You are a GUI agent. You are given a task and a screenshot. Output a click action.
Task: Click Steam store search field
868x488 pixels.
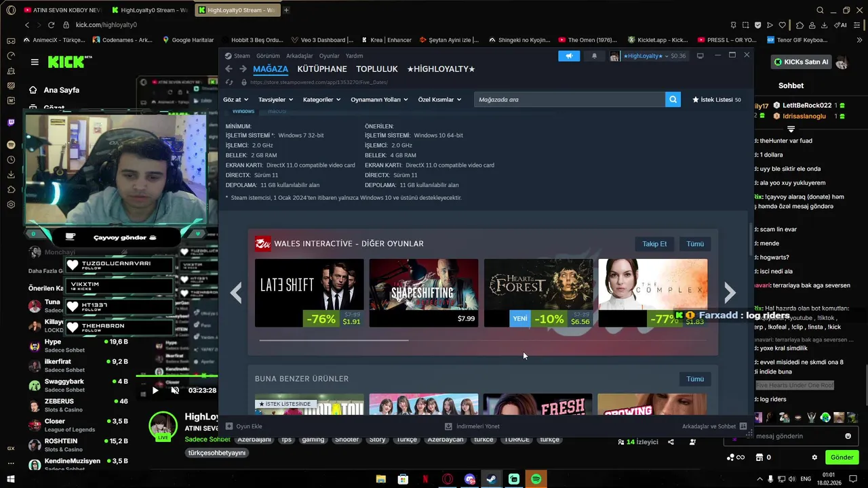coord(570,100)
